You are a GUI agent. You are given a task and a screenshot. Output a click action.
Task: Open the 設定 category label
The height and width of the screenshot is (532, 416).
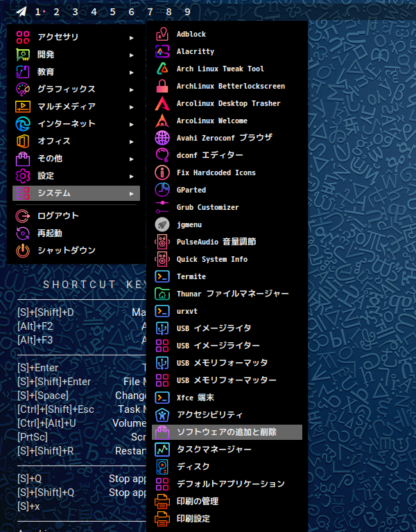46,176
